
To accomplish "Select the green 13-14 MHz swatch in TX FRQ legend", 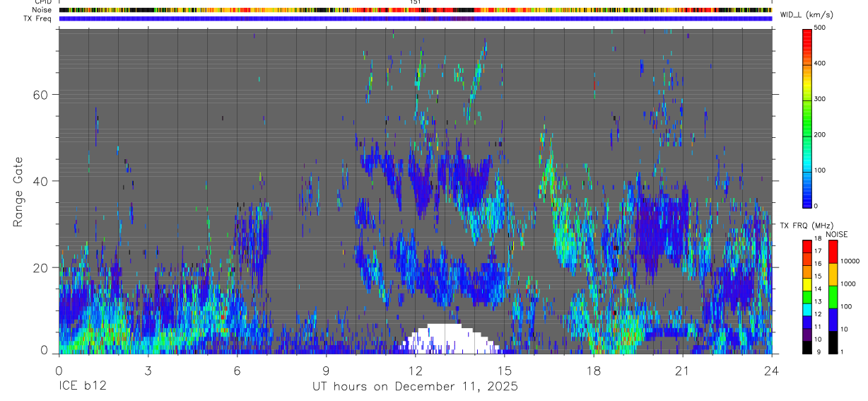I will [807, 296].
